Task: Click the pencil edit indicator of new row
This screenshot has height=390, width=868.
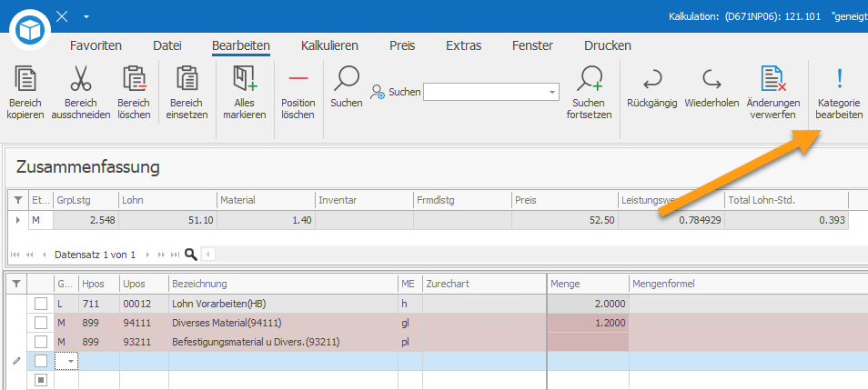Action: pyautogui.click(x=16, y=361)
